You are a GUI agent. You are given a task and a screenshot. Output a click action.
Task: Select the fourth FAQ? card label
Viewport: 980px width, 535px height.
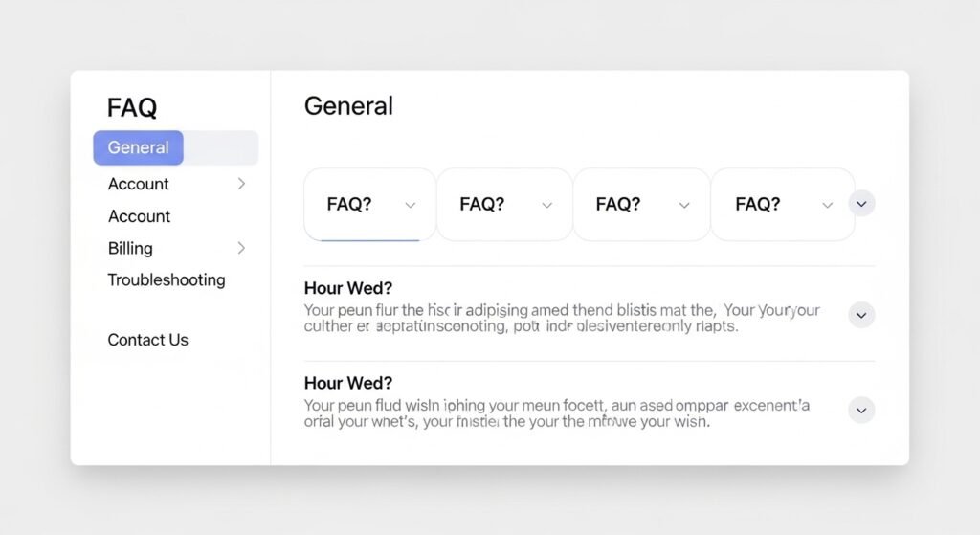tap(758, 204)
